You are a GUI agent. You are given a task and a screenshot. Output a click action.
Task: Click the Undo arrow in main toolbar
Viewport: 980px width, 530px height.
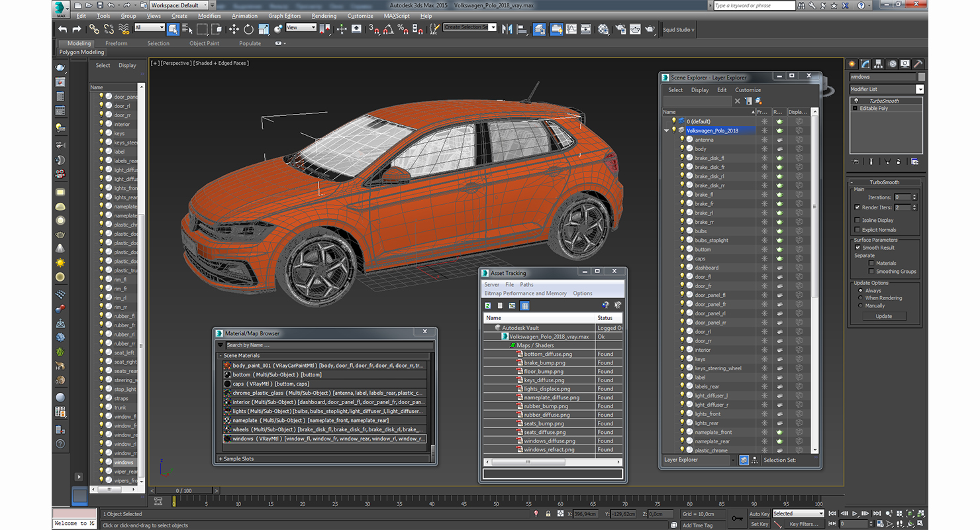point(62,29)
